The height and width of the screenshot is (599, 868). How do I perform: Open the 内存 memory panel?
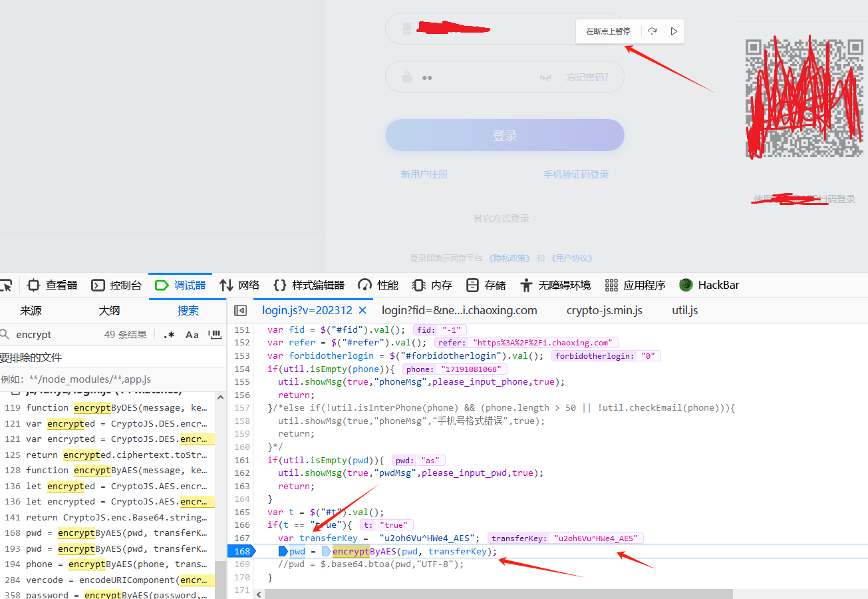[x=432, y=286]
